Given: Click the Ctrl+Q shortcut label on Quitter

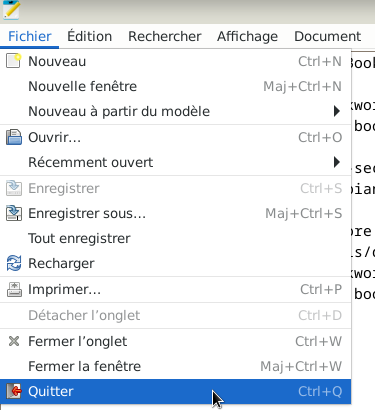Looking at the screenshot, I should click(x=320, y=391).
